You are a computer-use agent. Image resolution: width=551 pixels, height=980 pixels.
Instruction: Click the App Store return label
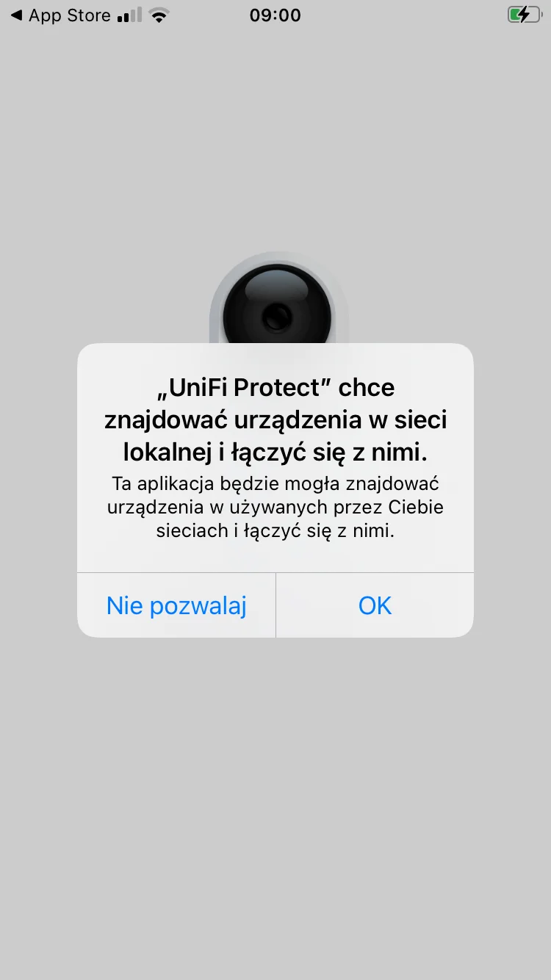tap(70, 15)
